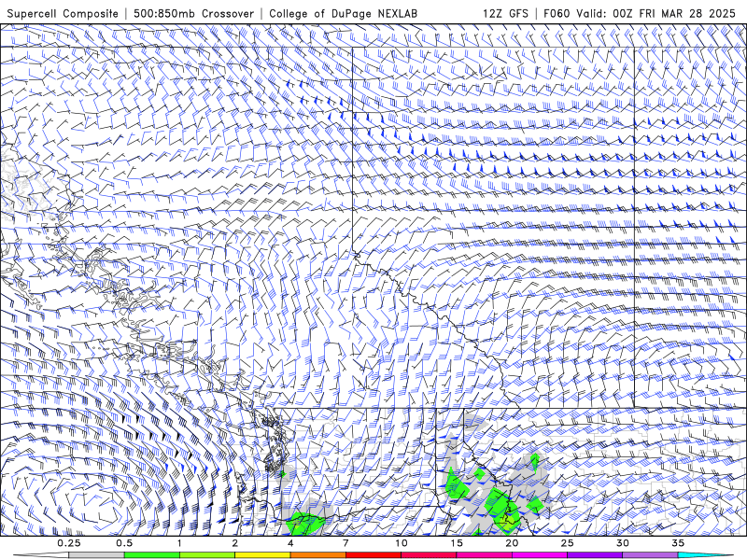The height and width of the screenshot is (560, 747).
Task: Pick the lime 1–2 color bar segment
Action: [207, 555]
